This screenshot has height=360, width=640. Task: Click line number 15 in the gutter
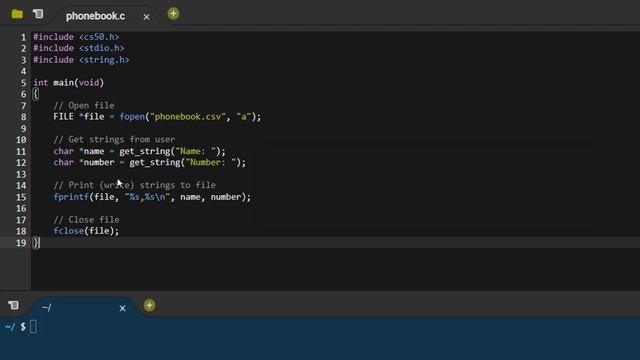[21, 197]
